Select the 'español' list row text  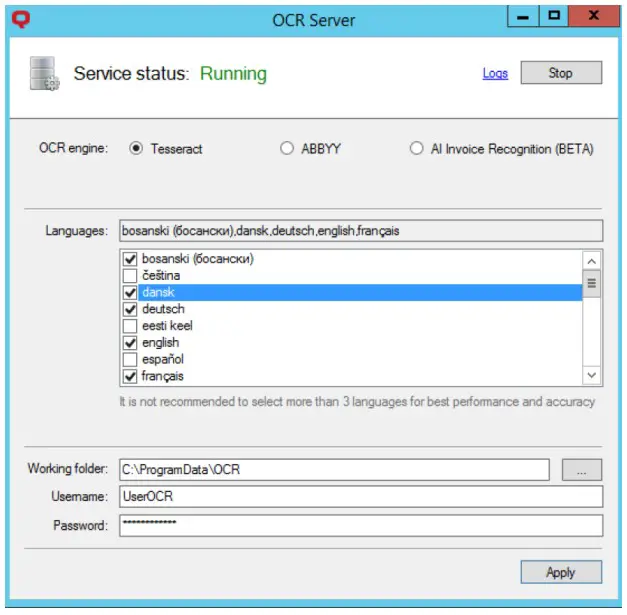[x=163, y=359]
